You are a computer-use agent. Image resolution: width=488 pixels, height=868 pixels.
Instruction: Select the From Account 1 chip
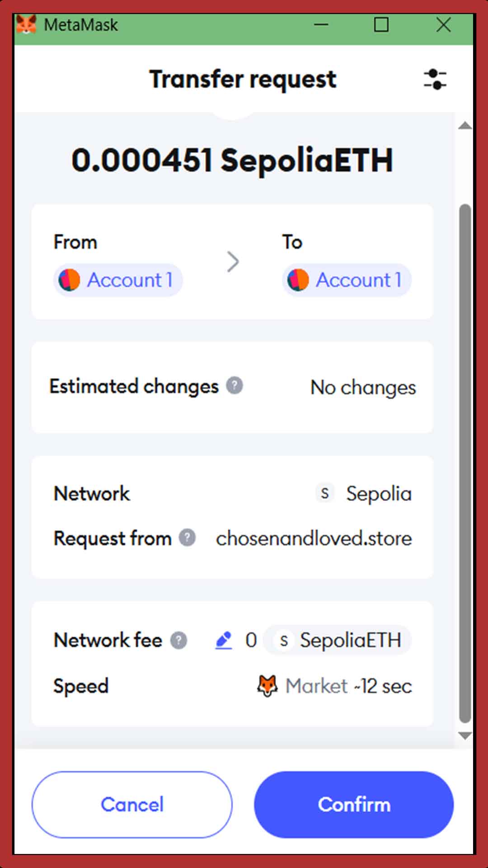point(118,280)
